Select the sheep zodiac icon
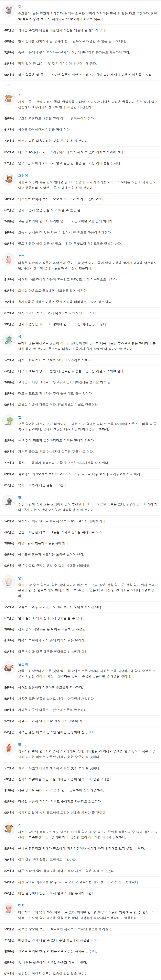The height and width of the screenshot is (980, 161). tap(9, 582)
